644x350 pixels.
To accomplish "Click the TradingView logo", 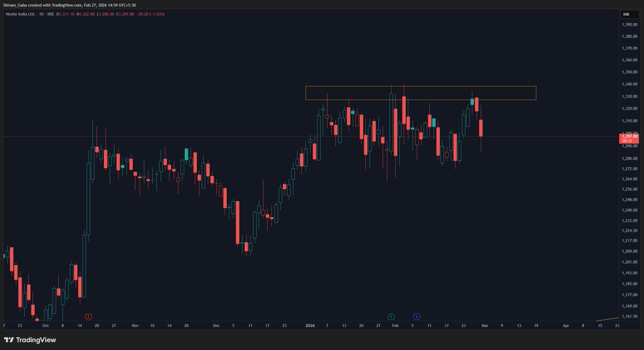I will pyautogui.click(x=30, y=340).
